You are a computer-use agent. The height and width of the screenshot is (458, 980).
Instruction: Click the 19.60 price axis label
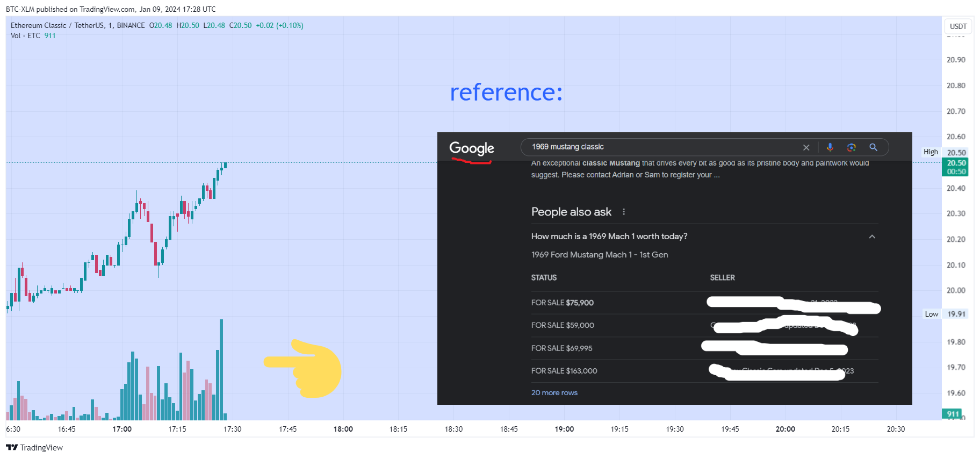[956, 393]
